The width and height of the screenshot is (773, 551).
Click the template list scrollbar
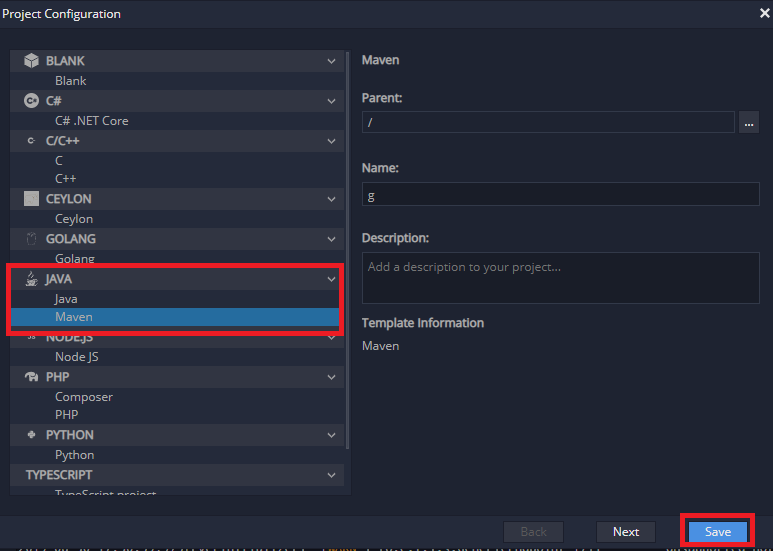(x=348, y=250)
